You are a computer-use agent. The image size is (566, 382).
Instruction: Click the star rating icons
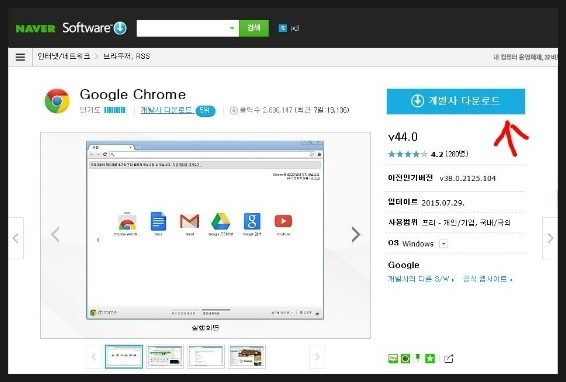coord(408,154)
